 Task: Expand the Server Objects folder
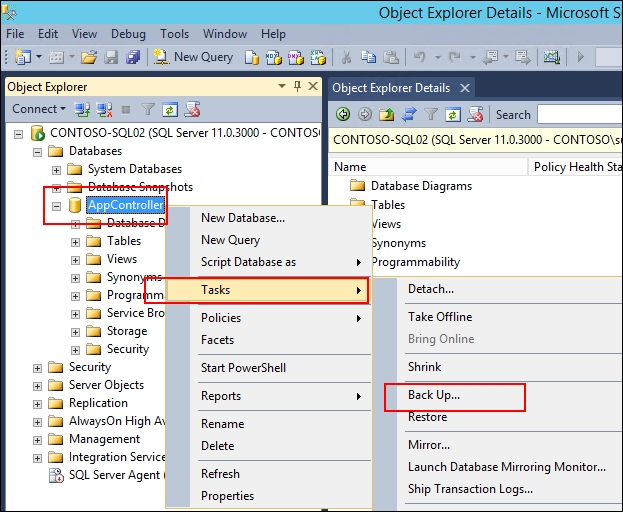point(39,385)
